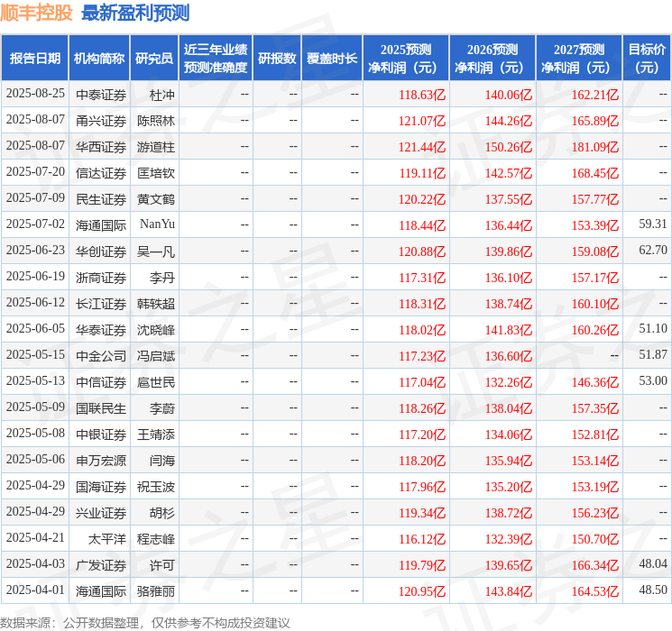Select the 华泰证券 institution cell

(x=101, y=329)
